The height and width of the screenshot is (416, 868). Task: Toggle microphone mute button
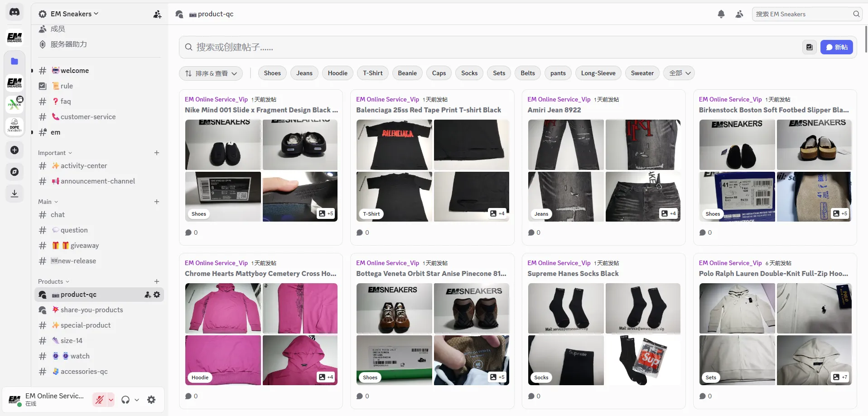[x=99, y=400]
